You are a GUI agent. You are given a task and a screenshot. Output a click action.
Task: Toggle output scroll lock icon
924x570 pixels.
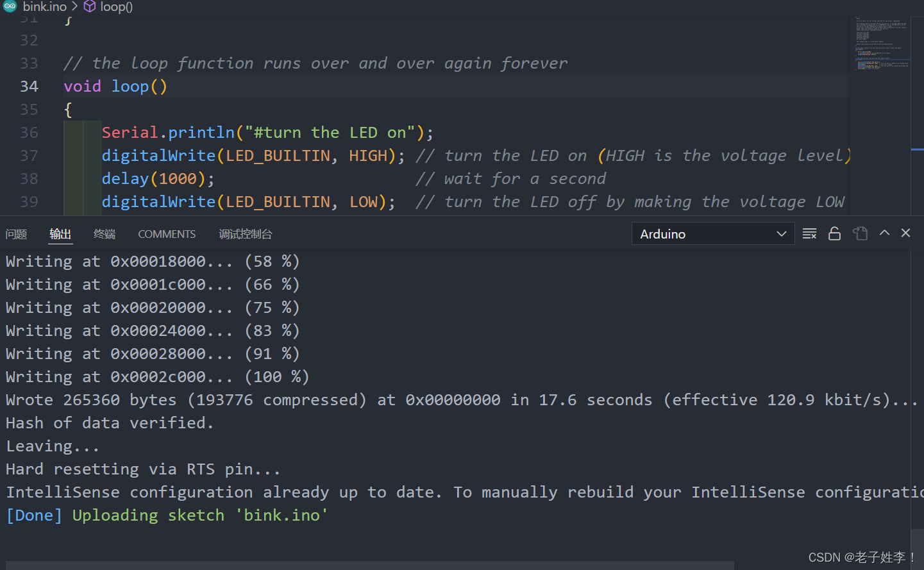click(x=834, y=233)
